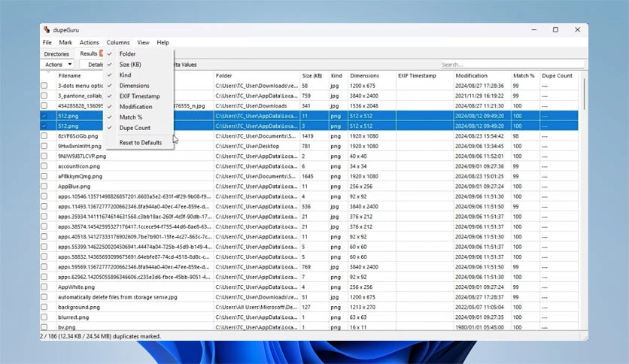Toggle Folder column visibility

pyautogui.click(x=138, y=53)
